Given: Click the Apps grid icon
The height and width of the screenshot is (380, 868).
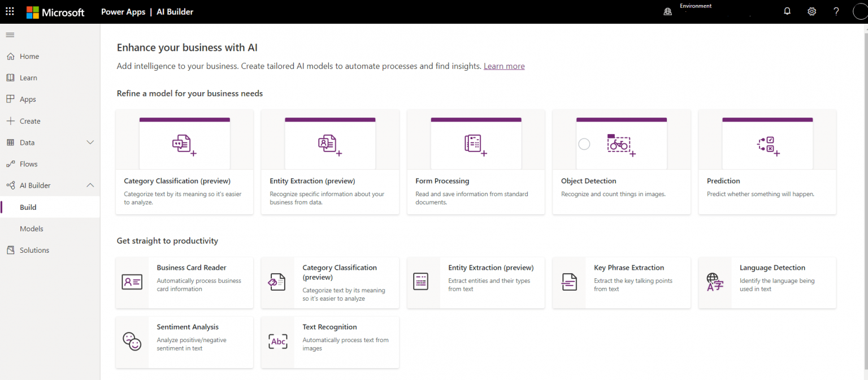Looking at the screenshot, I should tap(10, 99).
